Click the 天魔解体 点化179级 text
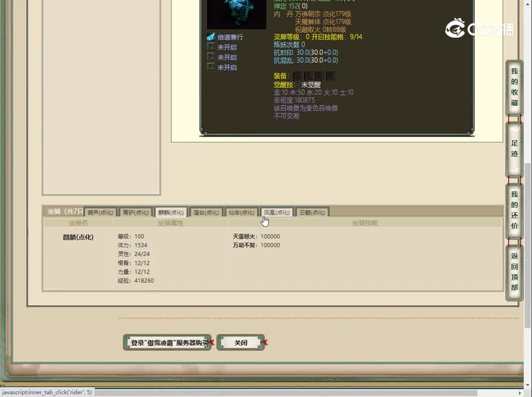 point(323,22)
